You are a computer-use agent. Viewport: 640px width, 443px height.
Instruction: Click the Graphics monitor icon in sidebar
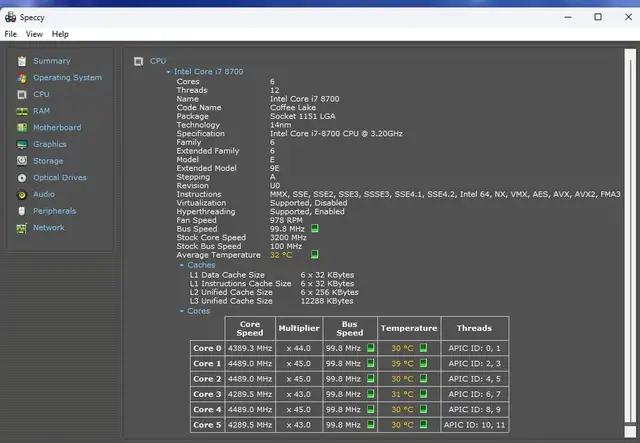tap(22, 145)
